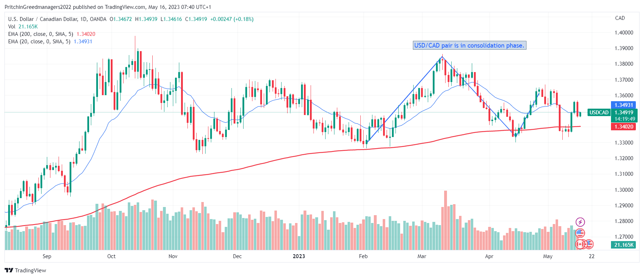Screen dimensions: 644x278
Task: Click the 1.30000 price axis label
Action: [624, 190]
